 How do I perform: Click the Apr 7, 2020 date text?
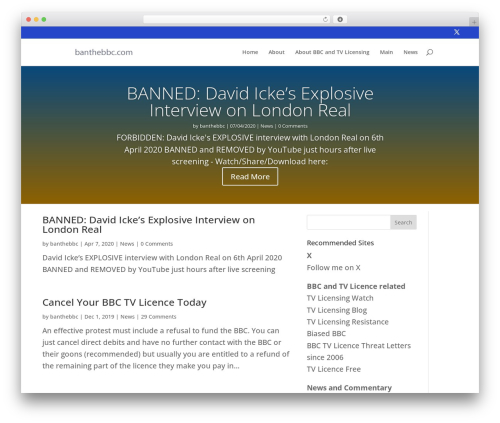click(x=99, y=244)
